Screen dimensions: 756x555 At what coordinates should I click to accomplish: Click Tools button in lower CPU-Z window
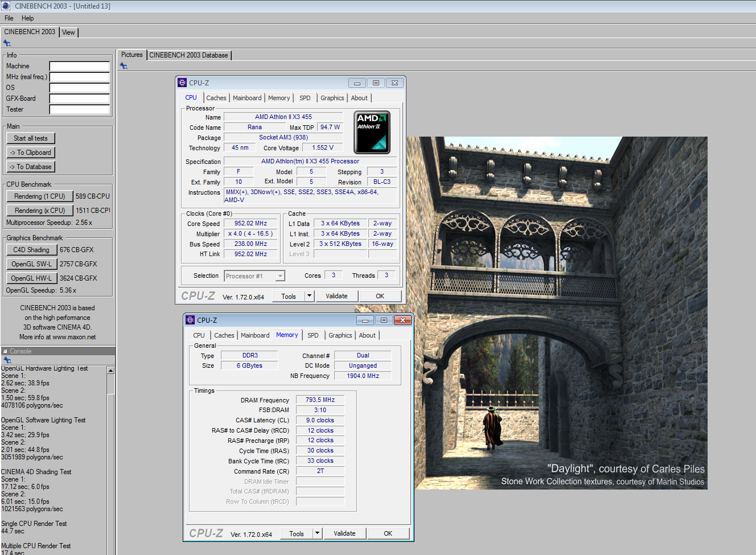coord(297,533)
